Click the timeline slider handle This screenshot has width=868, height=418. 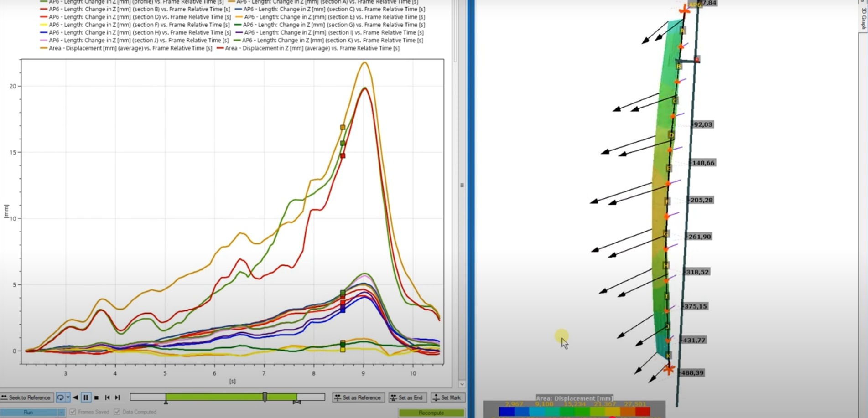tap(265, 397)
